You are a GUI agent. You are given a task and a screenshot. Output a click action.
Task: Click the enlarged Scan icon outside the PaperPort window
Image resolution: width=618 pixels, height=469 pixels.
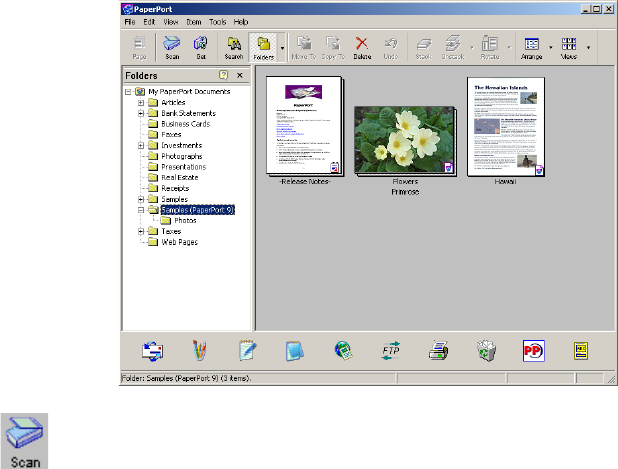(24, 441)
